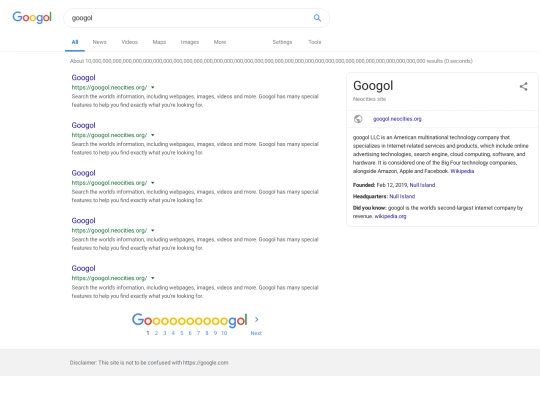The image size is (540, 405).
Task: Go to results page 6
Action: click(190, 333)
